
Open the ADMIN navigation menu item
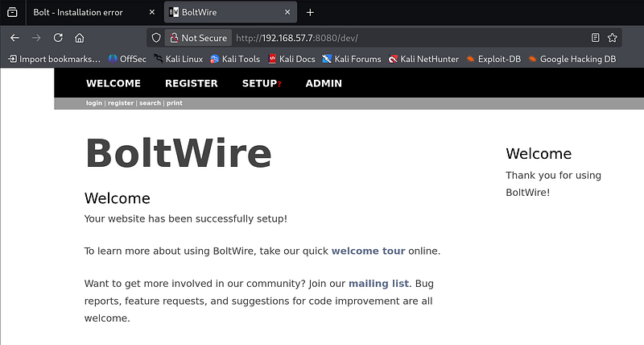click(x=324, y=83)
